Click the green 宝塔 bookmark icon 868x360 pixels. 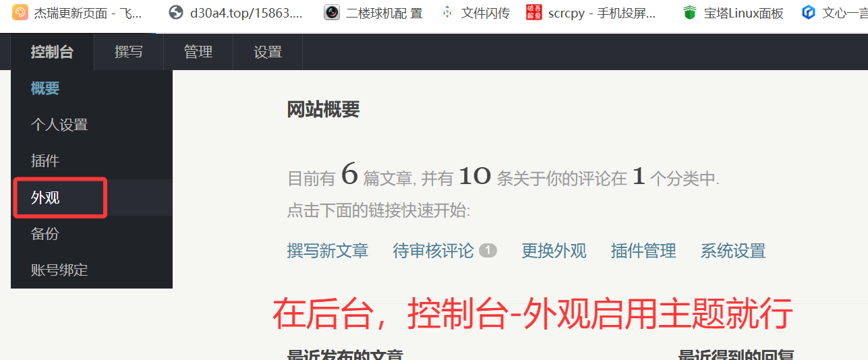click(689, 12)
